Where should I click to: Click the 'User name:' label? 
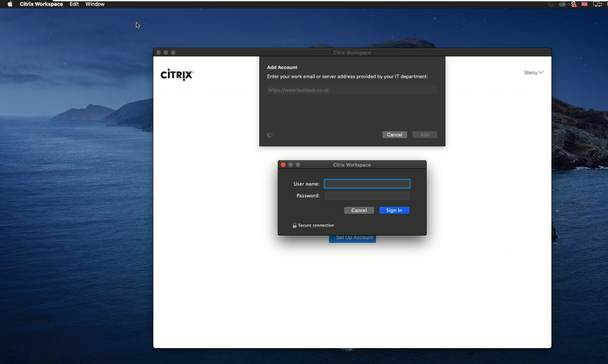306,184
